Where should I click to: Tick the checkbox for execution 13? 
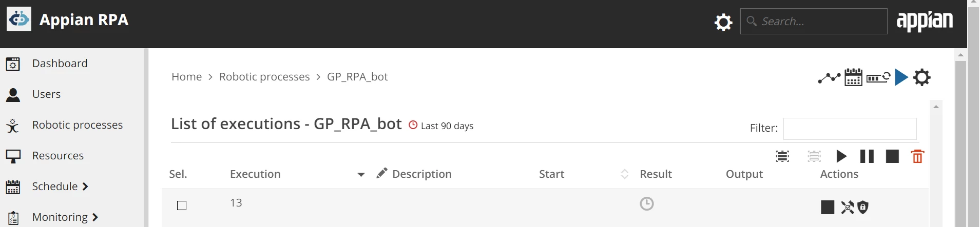tap(182, 205)
